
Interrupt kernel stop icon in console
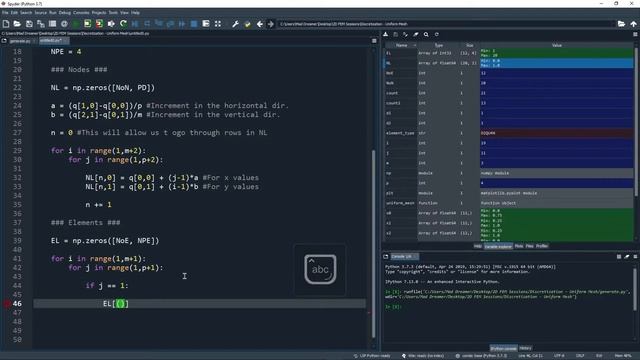click(619, 257)
